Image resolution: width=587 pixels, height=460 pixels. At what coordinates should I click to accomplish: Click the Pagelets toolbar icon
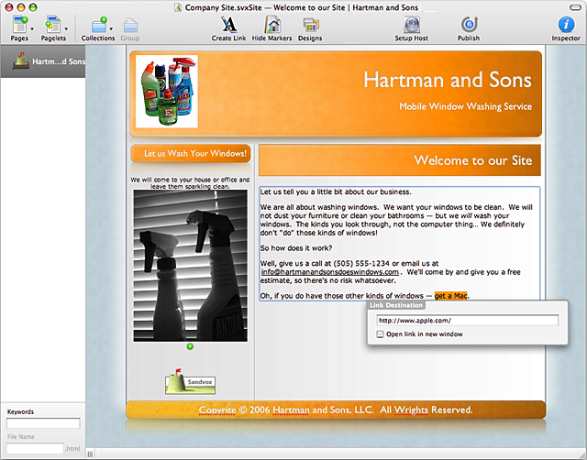tap(53, 25)
